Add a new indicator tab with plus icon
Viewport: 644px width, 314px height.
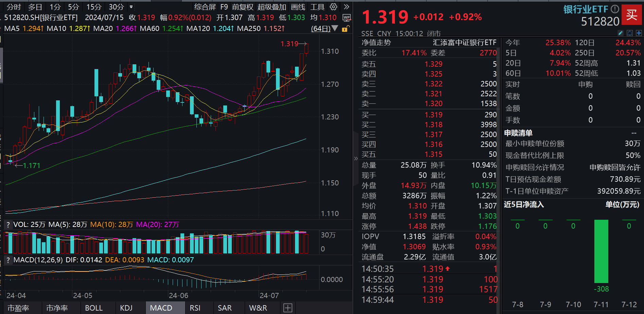click(x=288, y=308)
